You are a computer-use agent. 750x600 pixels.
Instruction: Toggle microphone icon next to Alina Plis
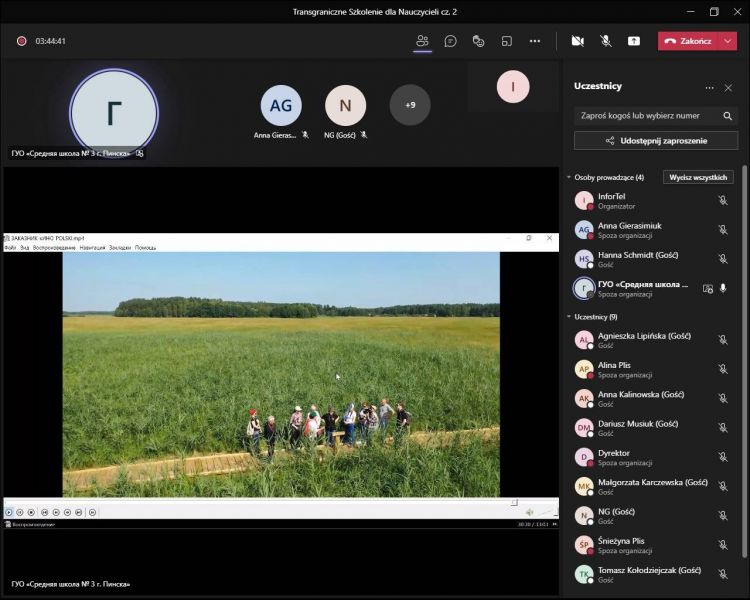pyautogui.click(x=723, y=370)
